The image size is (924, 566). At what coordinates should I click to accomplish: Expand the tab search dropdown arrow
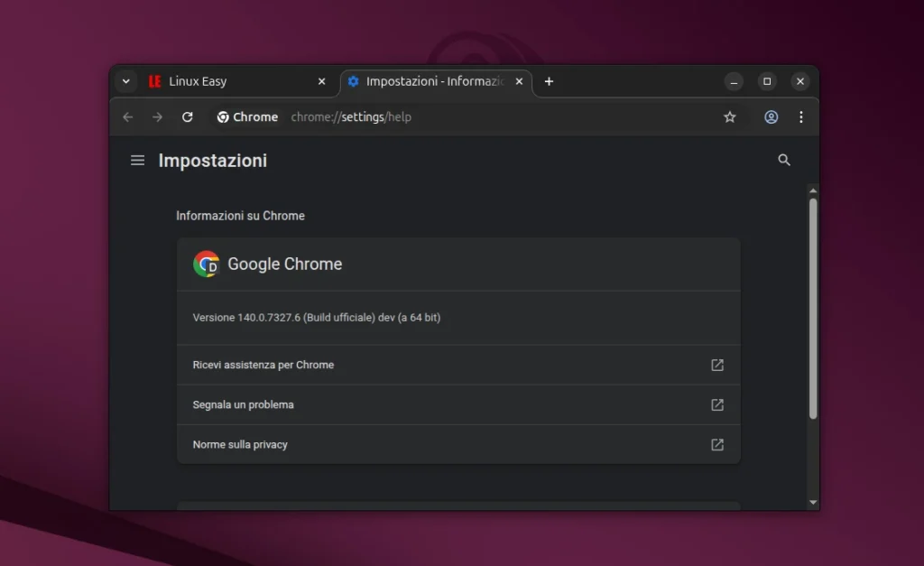coord(126,81)
